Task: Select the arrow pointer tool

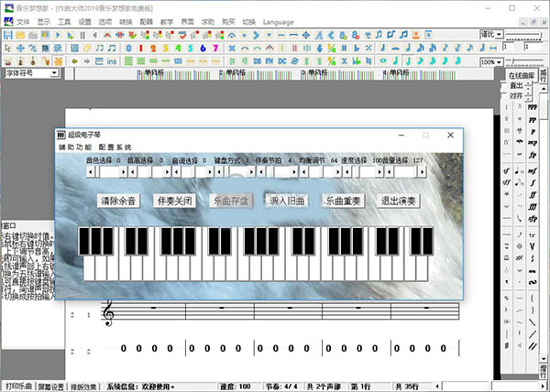Action: point(7,48)
